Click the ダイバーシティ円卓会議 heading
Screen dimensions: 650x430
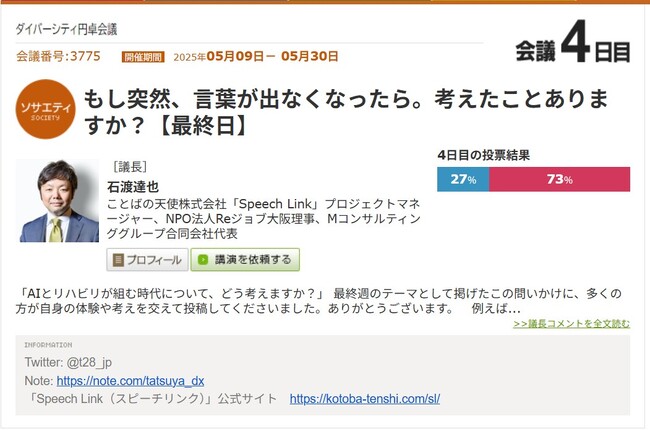[66, 29]
